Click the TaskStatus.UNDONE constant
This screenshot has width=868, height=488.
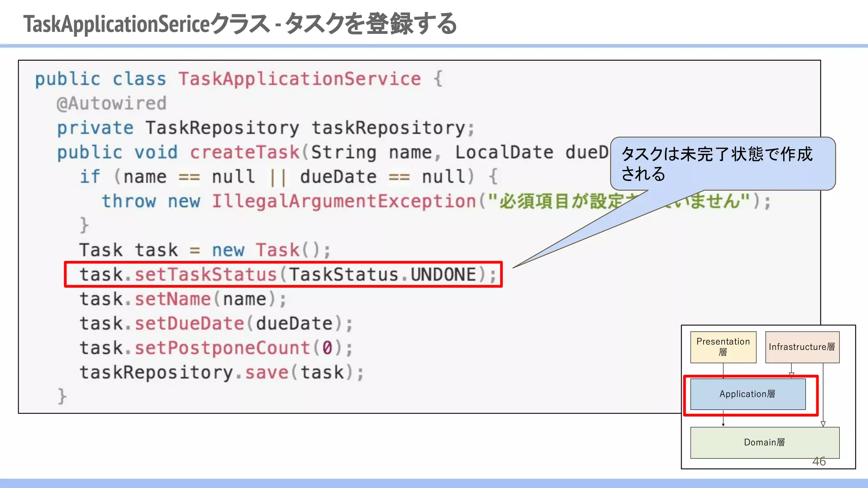[383, 274]
